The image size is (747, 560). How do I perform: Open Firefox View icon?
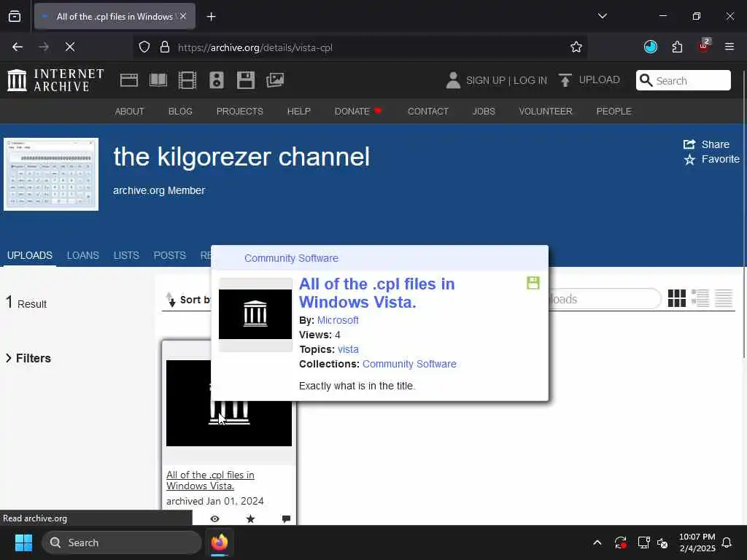[x=15, y=17]
